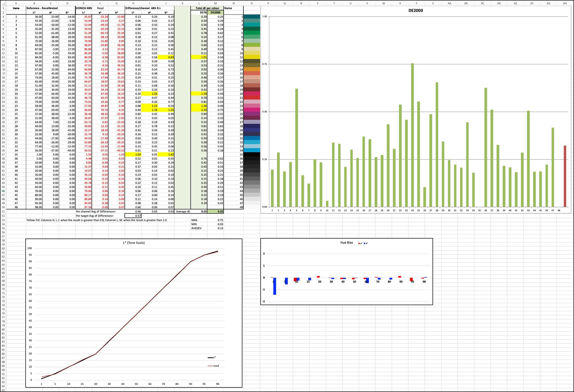The width and height of the screenshot is (574, 392).
Task: Select the pink swatch beside color 21
Action: pyautogui.click(x=251, y=97)
